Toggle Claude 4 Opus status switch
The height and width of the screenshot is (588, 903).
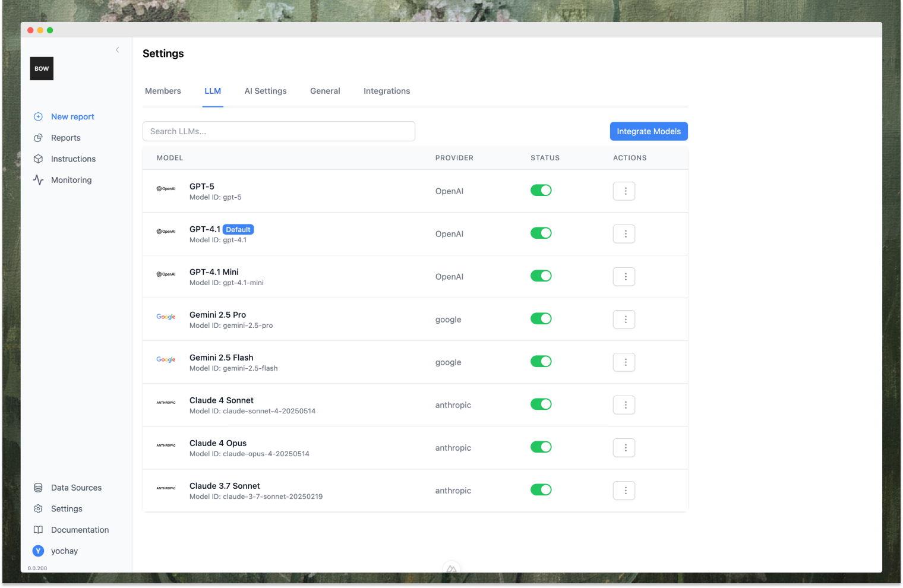(x=541, y=447)
